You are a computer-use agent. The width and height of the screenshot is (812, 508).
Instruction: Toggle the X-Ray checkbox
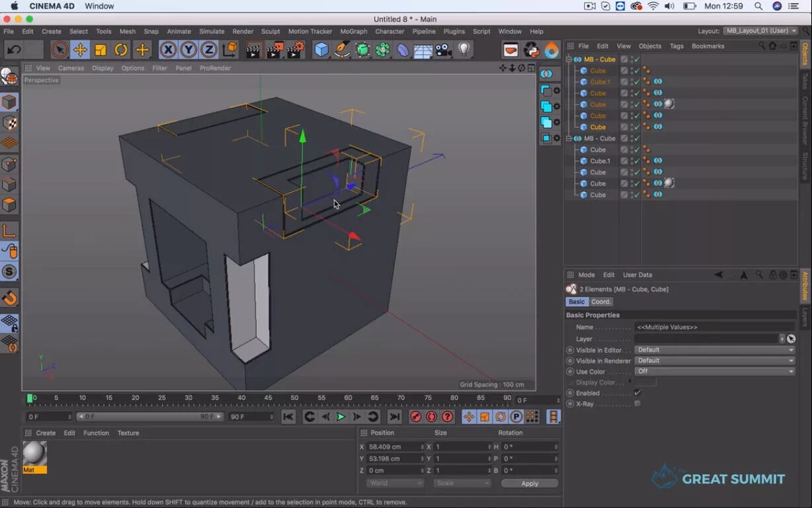pos(637,403)
